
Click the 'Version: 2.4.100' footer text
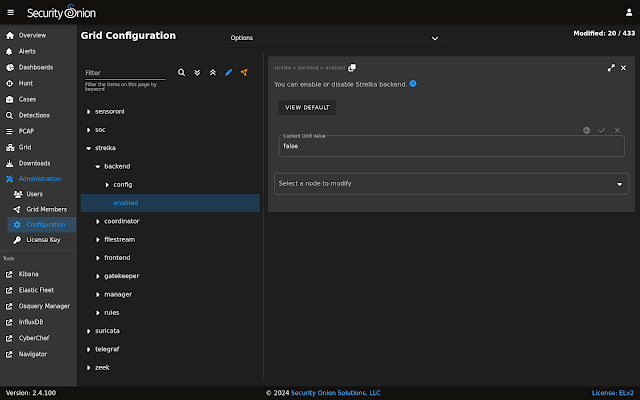31,393
